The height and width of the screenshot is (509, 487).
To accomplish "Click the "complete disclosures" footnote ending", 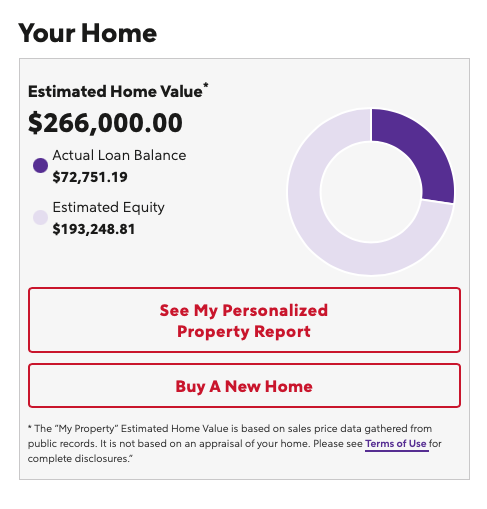I will click(80, 459).
